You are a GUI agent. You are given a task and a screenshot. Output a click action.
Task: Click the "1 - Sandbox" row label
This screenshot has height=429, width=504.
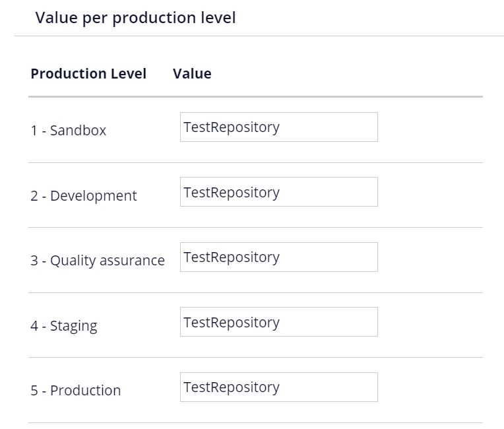point(68,131)
